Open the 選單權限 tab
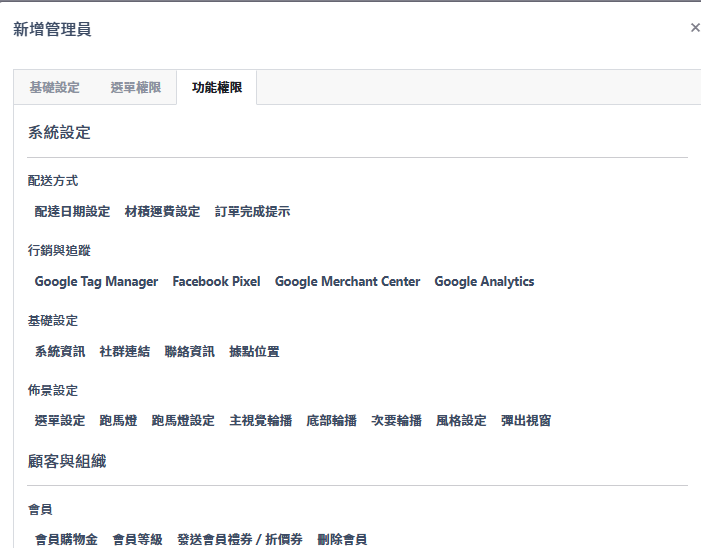Viewport: 701px width, 548px height. [x=136, y=87]
